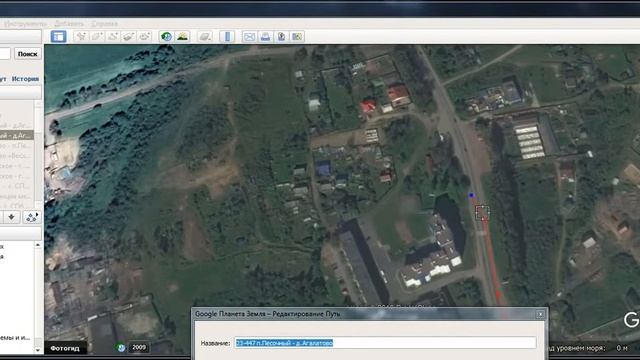Click the 2009 historical imagery date
640x360 pixels.
[x=139, y=348]
